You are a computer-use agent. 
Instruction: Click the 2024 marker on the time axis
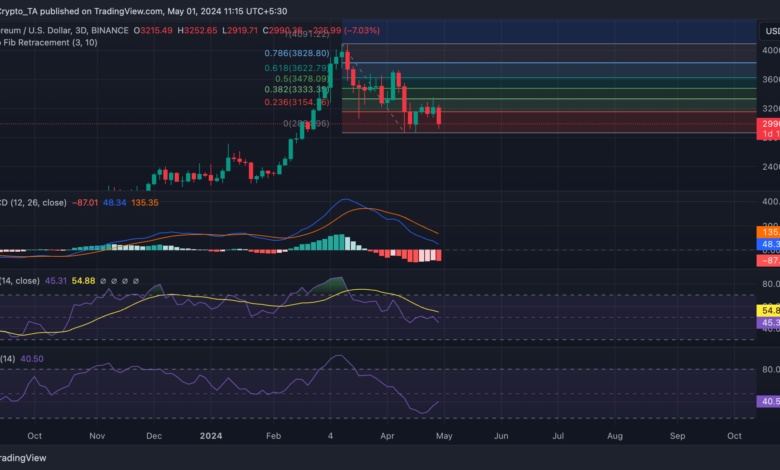[210, 436]
